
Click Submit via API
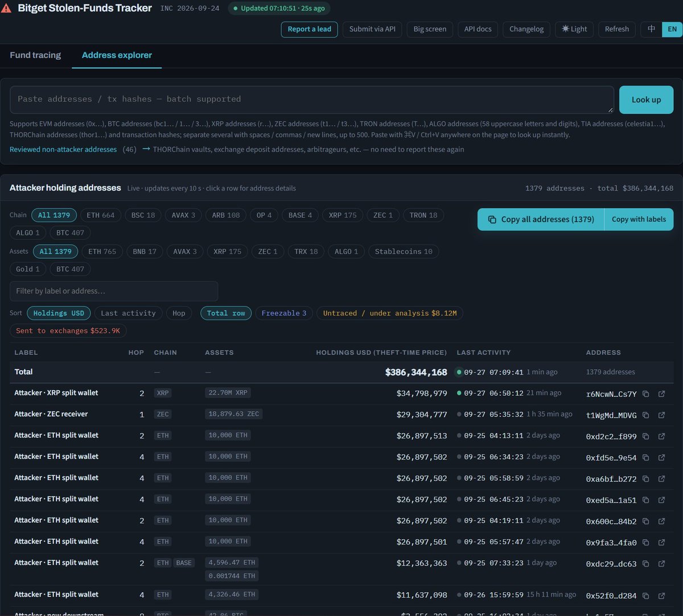[372, 29]
